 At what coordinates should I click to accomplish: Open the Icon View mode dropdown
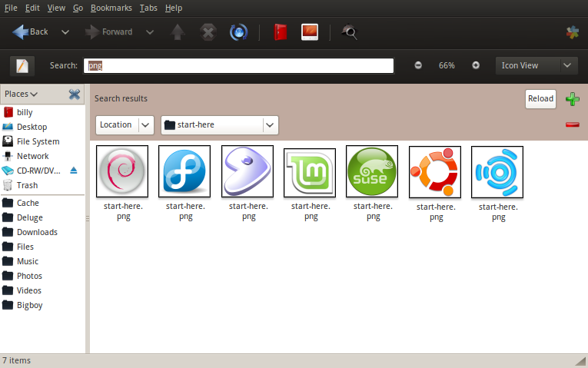(537, 65)
